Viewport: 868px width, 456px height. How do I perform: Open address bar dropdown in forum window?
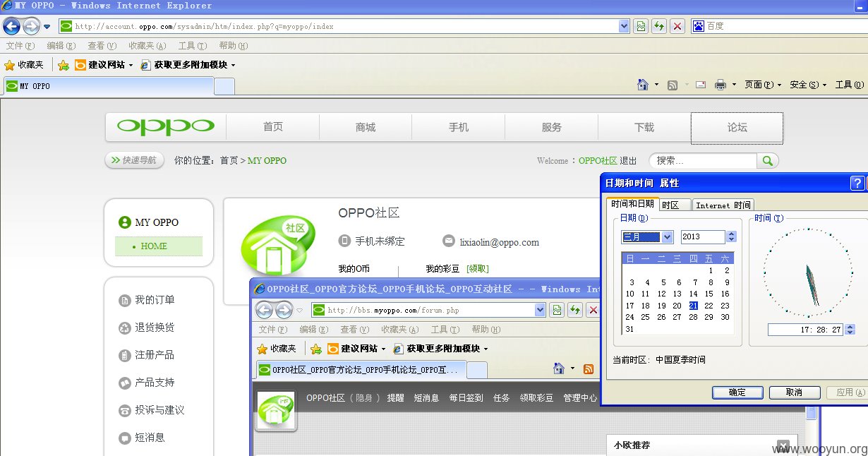(x=541, y=310)
